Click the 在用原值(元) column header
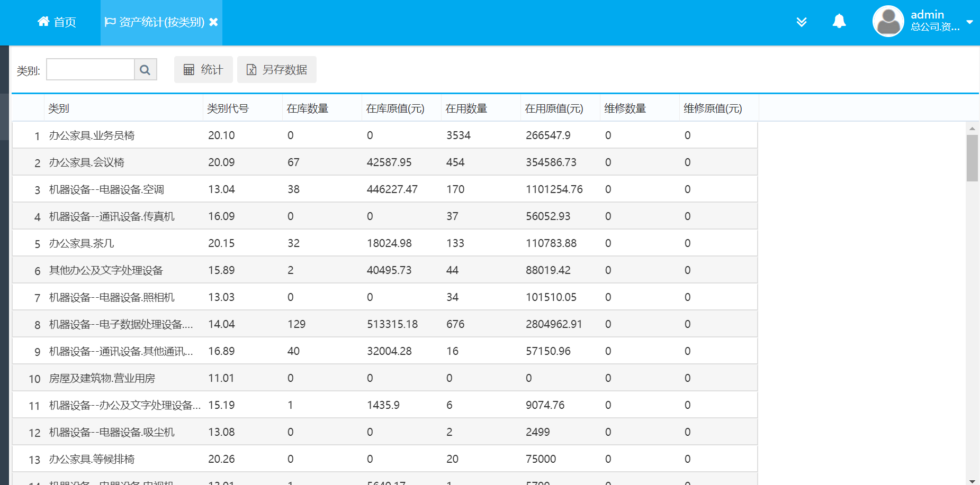Viewport: 980px width, 485px height. (x=554, y=108)
